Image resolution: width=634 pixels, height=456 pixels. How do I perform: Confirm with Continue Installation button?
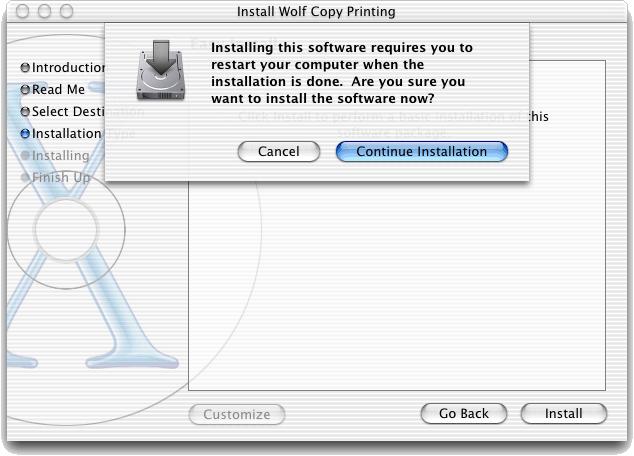pos(422,152)
